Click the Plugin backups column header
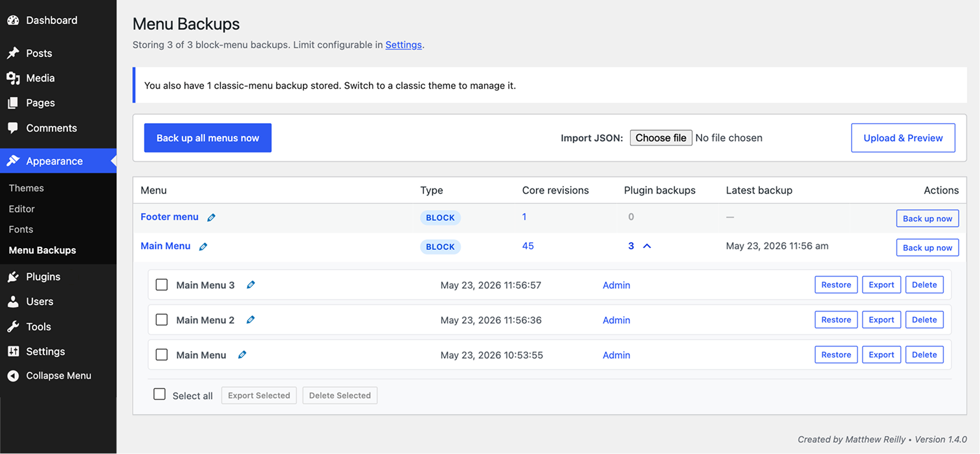The image size is (980, 454). [660, 190]
